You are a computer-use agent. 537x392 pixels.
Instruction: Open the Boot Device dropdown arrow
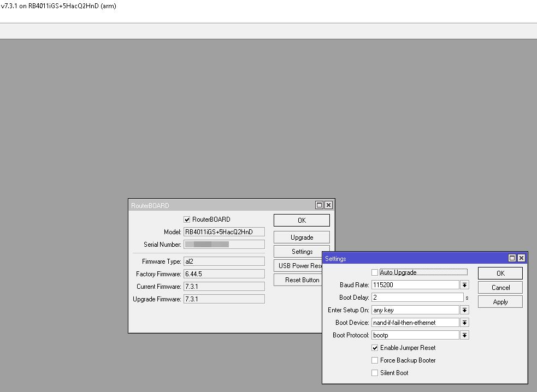click(464, 323)
